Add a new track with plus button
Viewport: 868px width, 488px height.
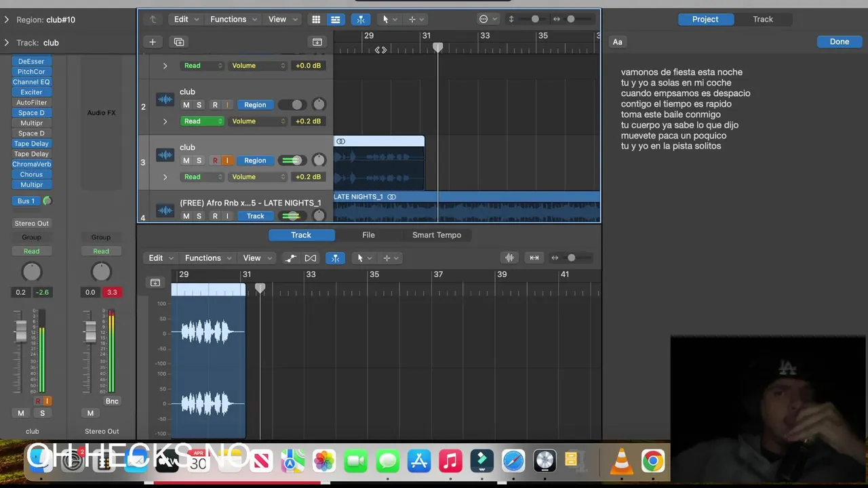pyautogui.click(x=153, y=42)
